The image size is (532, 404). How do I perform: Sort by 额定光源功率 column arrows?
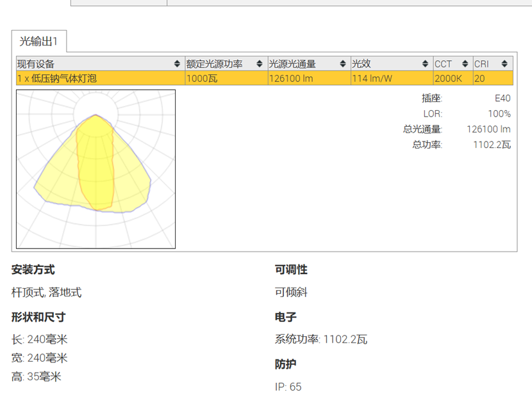[x=260, y=64]
